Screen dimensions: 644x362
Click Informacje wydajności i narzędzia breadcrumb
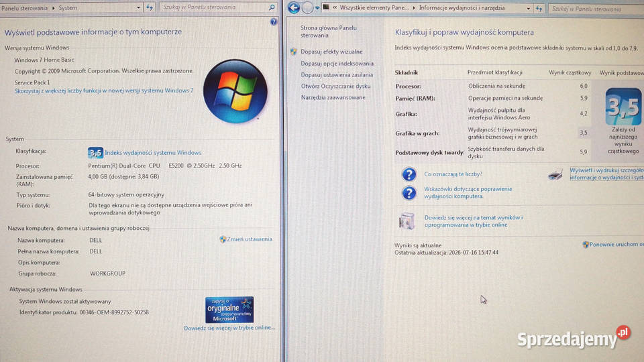pyautogui.click(x=462, y=8)
